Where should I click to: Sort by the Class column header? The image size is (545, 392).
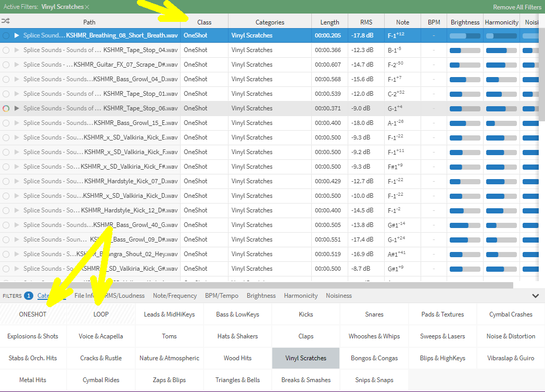coord(204,22)
